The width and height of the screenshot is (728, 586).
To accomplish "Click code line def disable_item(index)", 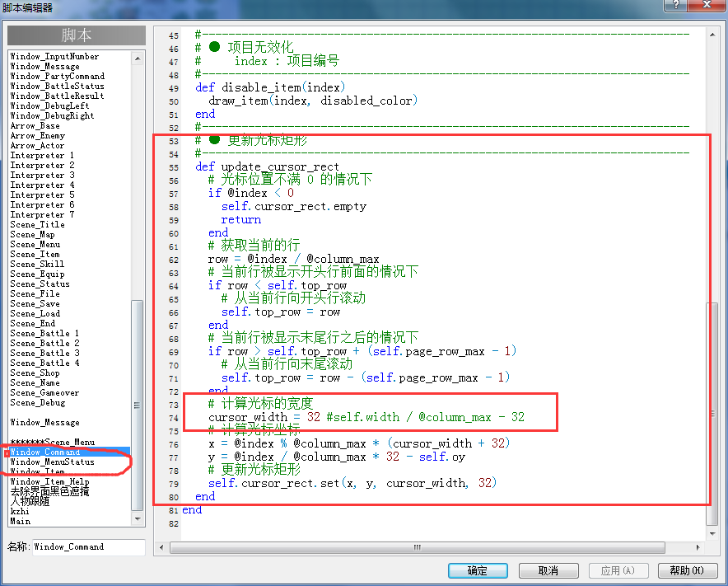I will click(x=270, y=87).
